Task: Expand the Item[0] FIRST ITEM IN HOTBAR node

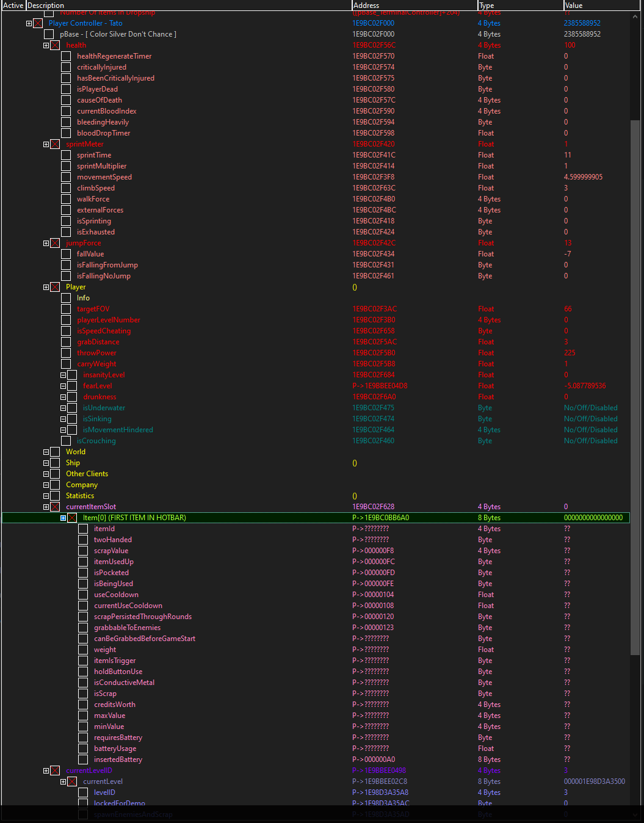Action: 63,517
